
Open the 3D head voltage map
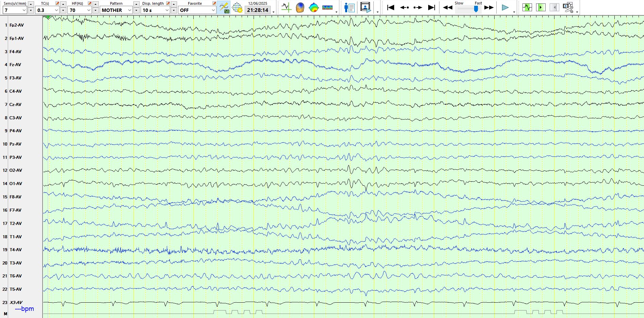(x=300, y=7)
